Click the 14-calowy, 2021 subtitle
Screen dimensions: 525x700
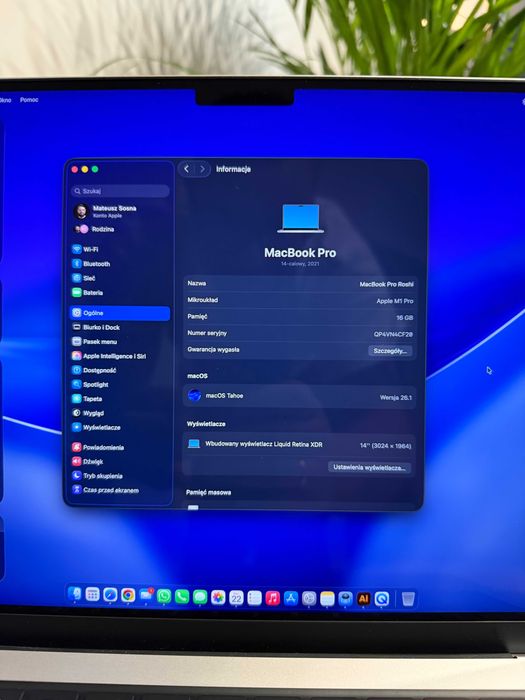click(x=300, y=264)
